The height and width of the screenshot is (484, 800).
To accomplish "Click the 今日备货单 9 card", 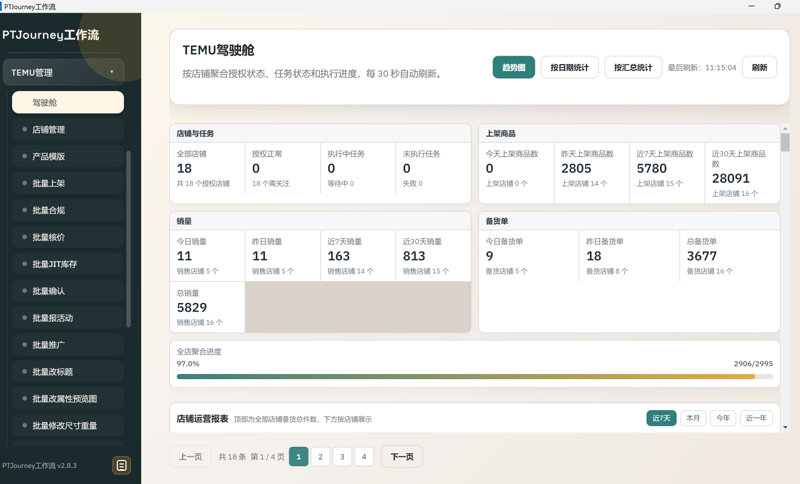I will (529, 256).
